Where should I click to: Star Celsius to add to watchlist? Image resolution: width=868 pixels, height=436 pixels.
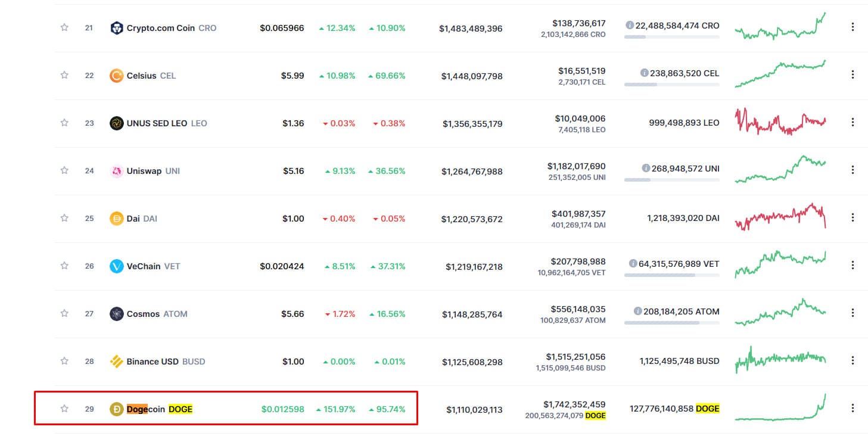tap(64, 75)
